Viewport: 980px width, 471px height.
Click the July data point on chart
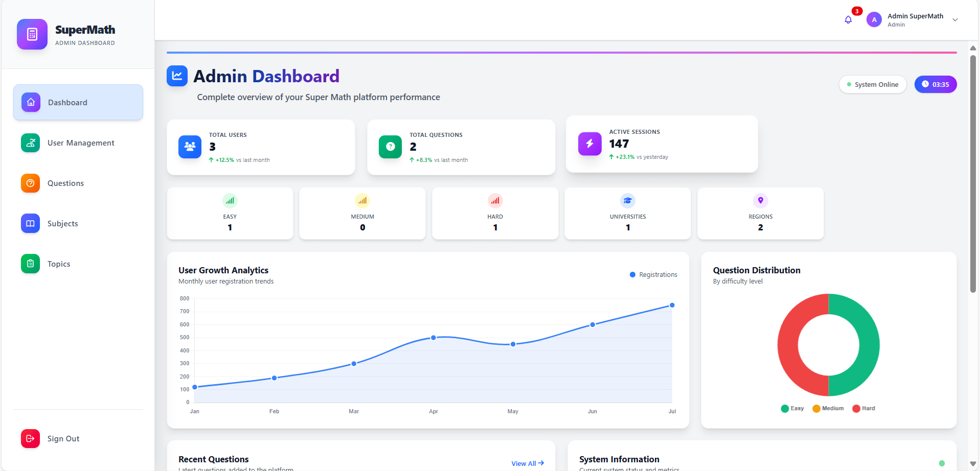(672, 305)
